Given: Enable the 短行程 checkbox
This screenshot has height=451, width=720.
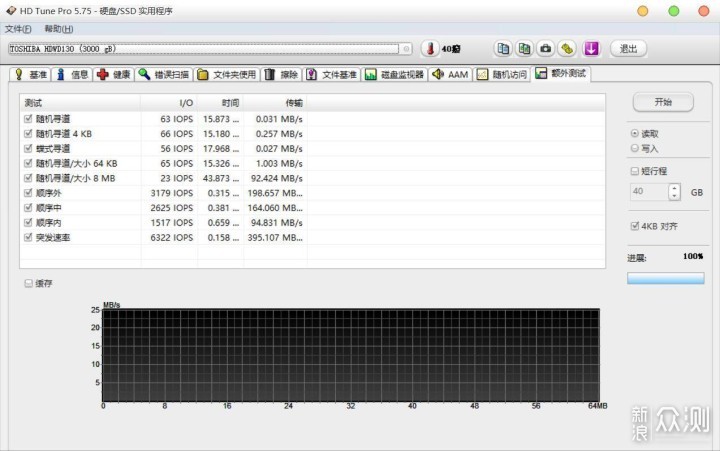Looking at the screenshot, I should coord(635,171).
